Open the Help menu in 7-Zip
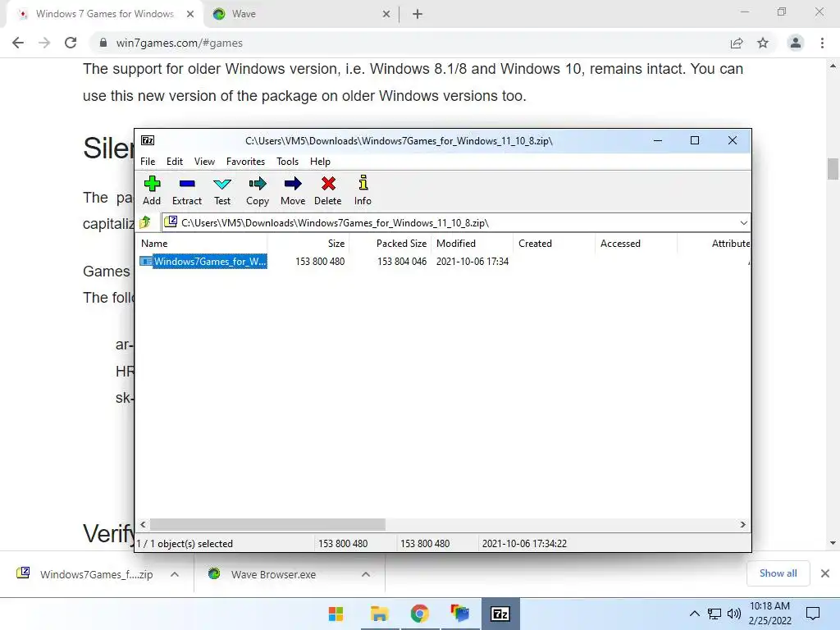Viewport: 840px width, 630px height. [320, 162]
